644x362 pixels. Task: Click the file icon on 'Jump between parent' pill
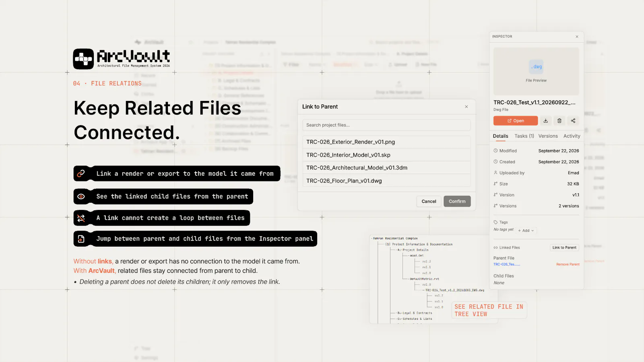coord(81,239)
